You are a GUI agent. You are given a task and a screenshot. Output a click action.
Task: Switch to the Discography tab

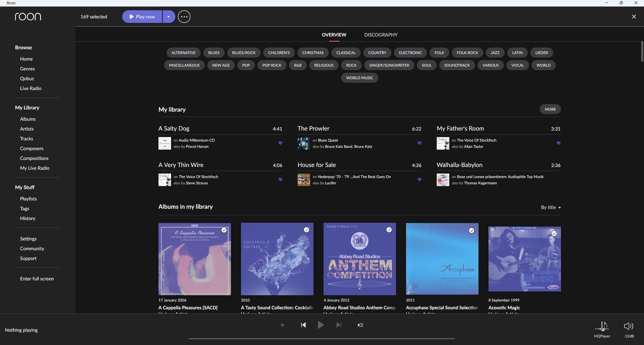(381, 35)
